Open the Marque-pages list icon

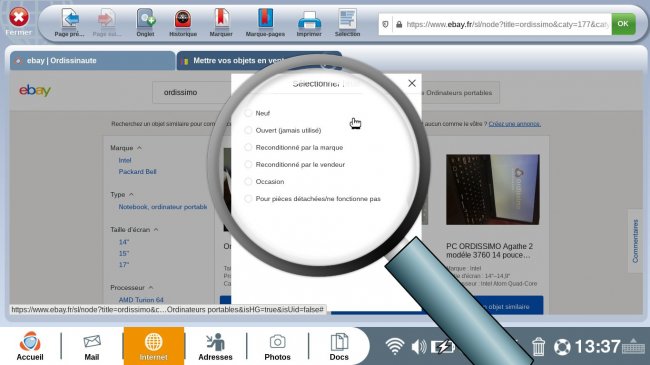point(265,19)
